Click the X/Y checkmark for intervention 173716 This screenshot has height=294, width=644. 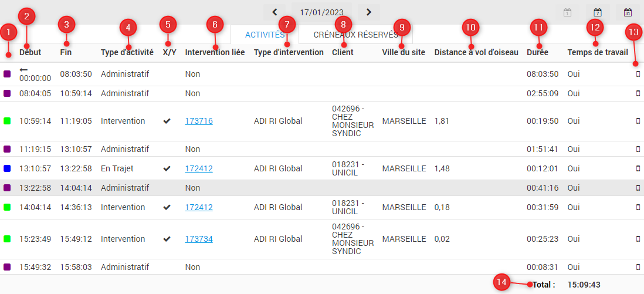pos(167,121)
